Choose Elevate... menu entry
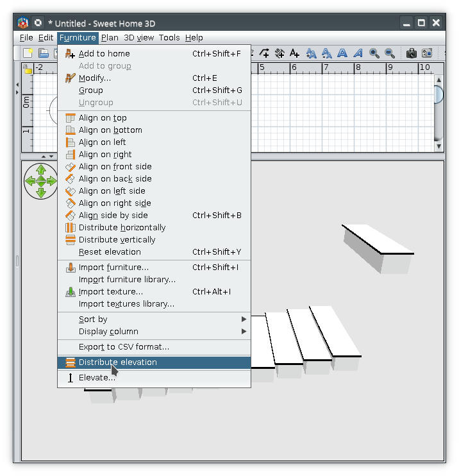 pyautogui.click(x=154, y=377)
